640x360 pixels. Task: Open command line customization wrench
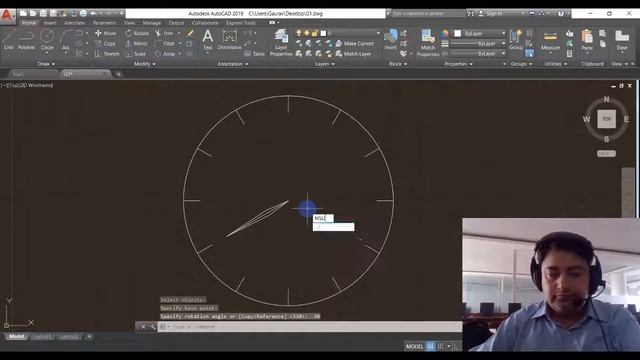coord(153,327)
